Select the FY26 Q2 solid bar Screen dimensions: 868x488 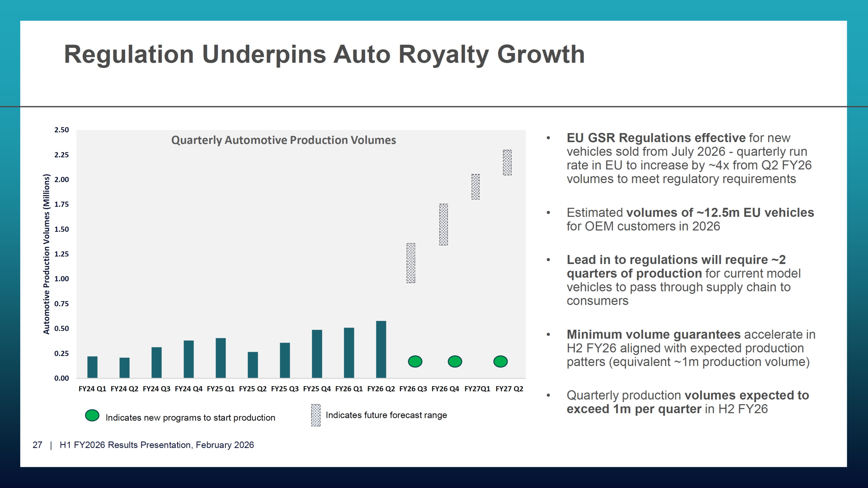[x=381, y=349]
